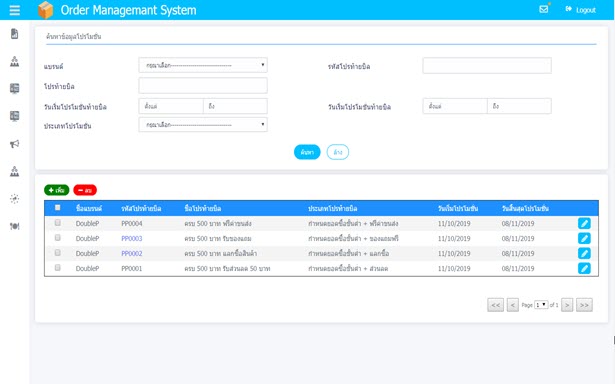Click the red ลบ delete button

pyautogui.click(x=85, y=190)
